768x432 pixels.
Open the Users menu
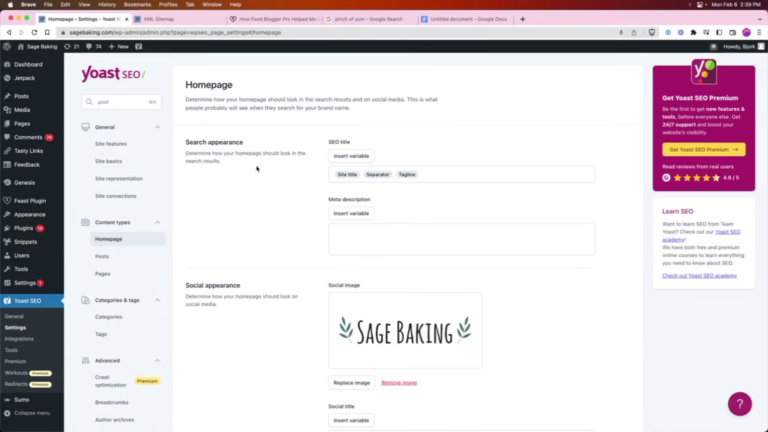[x=22, y=256]
